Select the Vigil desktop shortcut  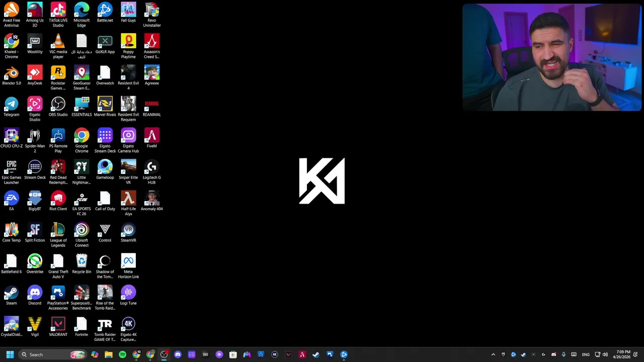pyautogui.click(x=35, y=327)
